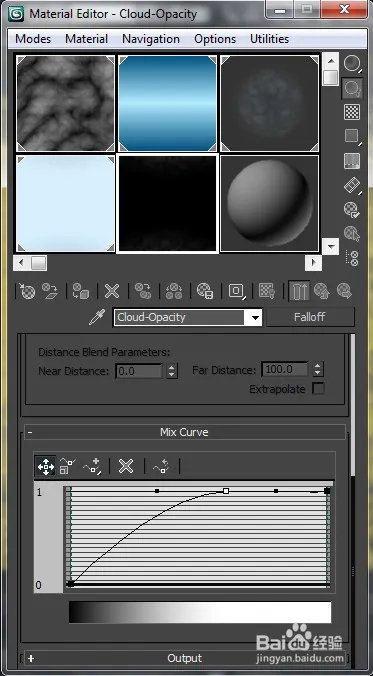The height and width of the screenshot is (676, 373).
Task: Click the Add Point tool in Mix Curve
Action: click(91, 466)
